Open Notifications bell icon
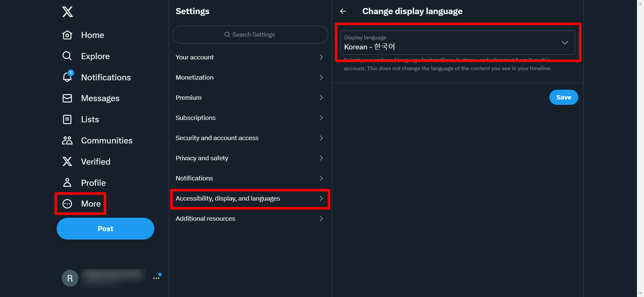The image size is (644, 297). click(67, 77)
